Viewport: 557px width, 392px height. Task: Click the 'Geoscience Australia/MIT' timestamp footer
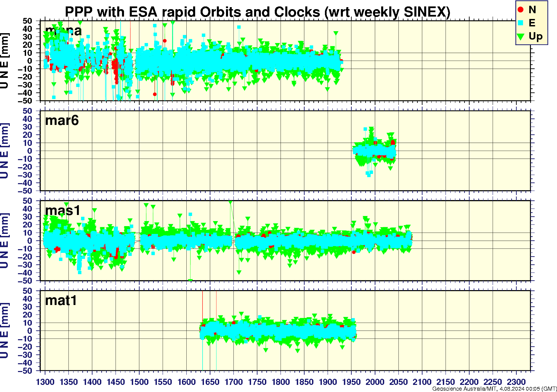click(494, 389)
